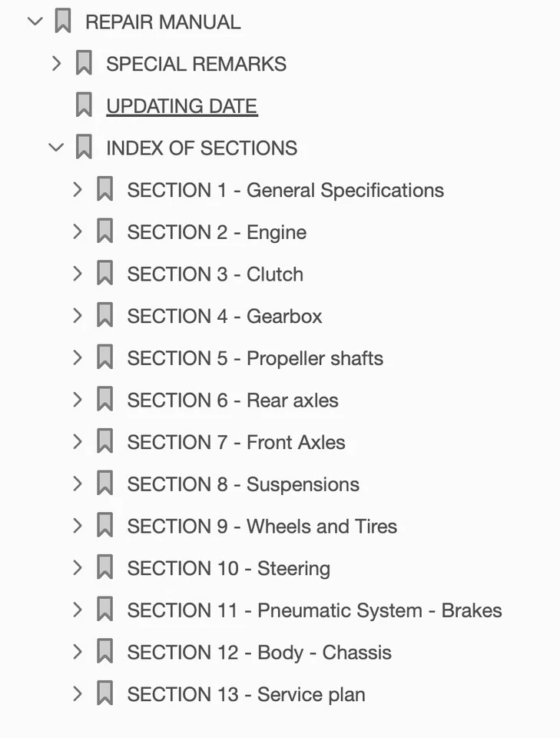Expand SECTION 1 - General Specifications
Image resolution: width=560 pixels, height=738 pixels.
tap(77, 190)
